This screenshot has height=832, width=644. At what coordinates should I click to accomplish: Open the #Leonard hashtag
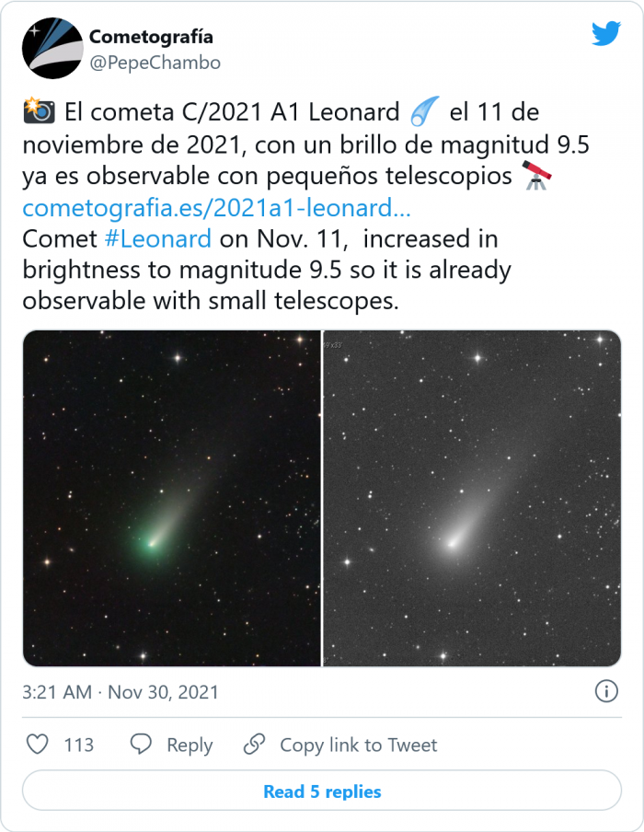pos(157,238)
